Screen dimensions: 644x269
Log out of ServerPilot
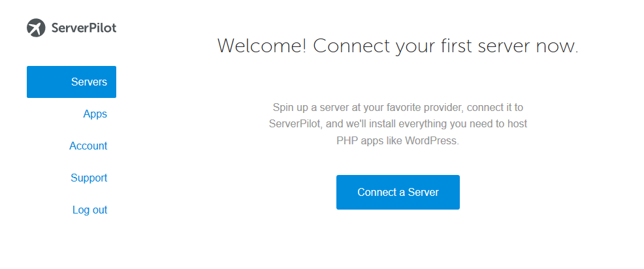click(90, 210)
